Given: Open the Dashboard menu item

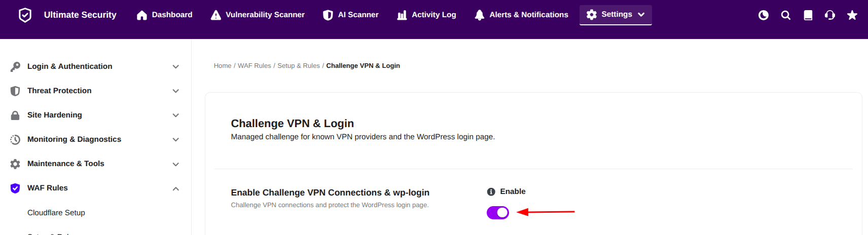Looking at the screenshot, I should pyautogui.click(x=165, y=15).
